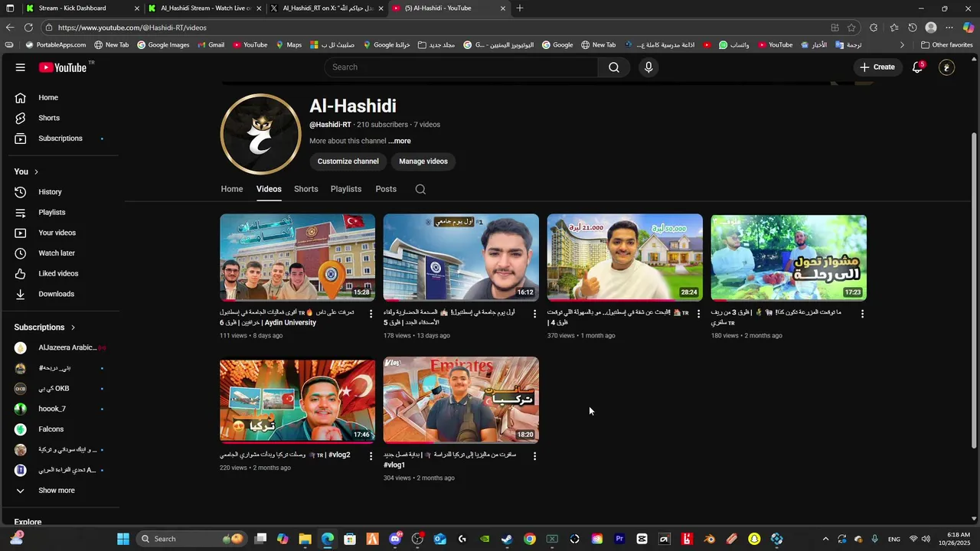This screenshot has height=551, width=980.
Task: Activate voice search microphone
Action: point(648,67)
